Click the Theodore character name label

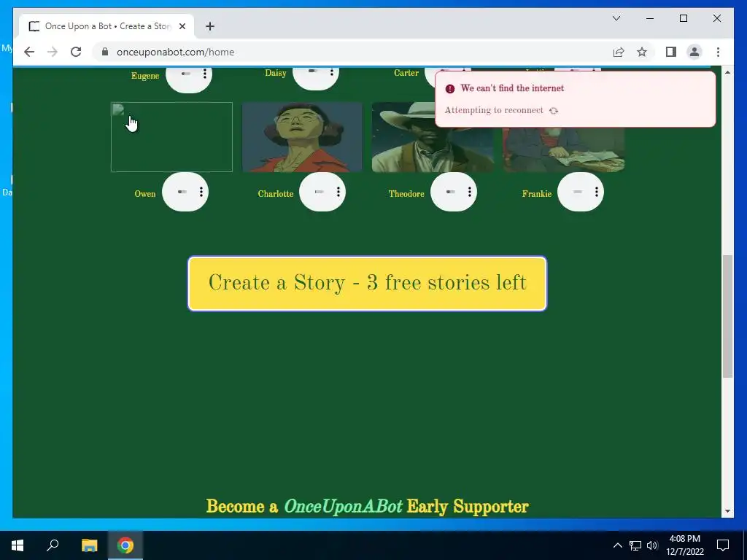tap(406, 194)
